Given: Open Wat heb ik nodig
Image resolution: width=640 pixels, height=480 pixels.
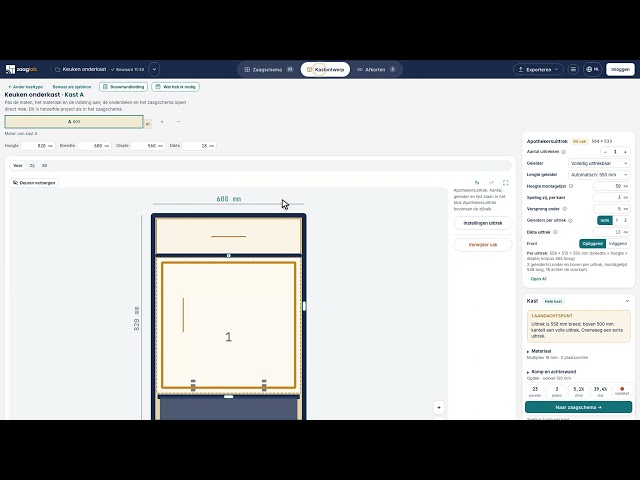Looking at the screenshot, I should 176,87.
